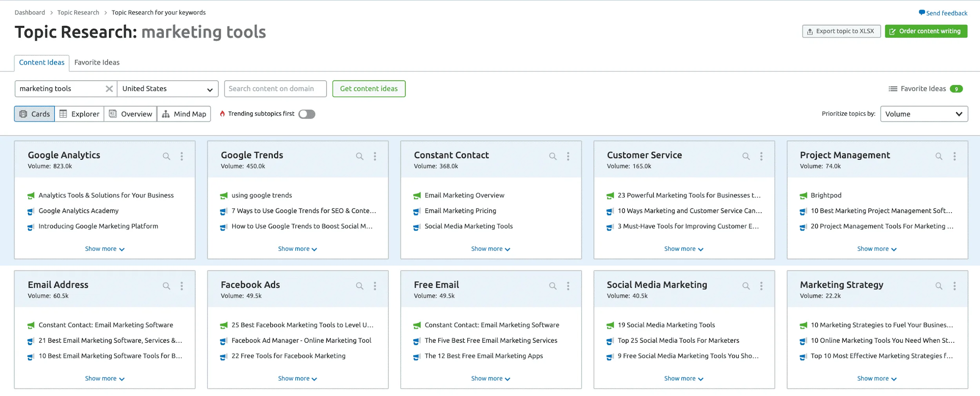
Task: Click the search icon on Google Analytics card
Action: coord(167,156)
